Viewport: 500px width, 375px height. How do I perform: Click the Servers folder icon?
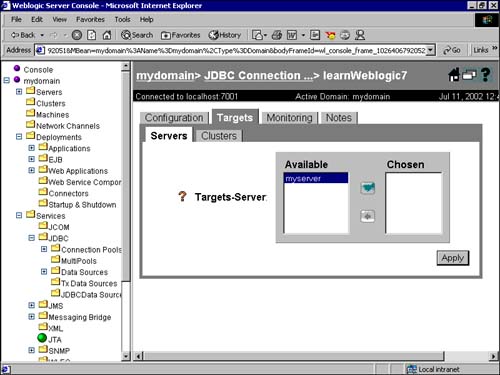(31, 90)
